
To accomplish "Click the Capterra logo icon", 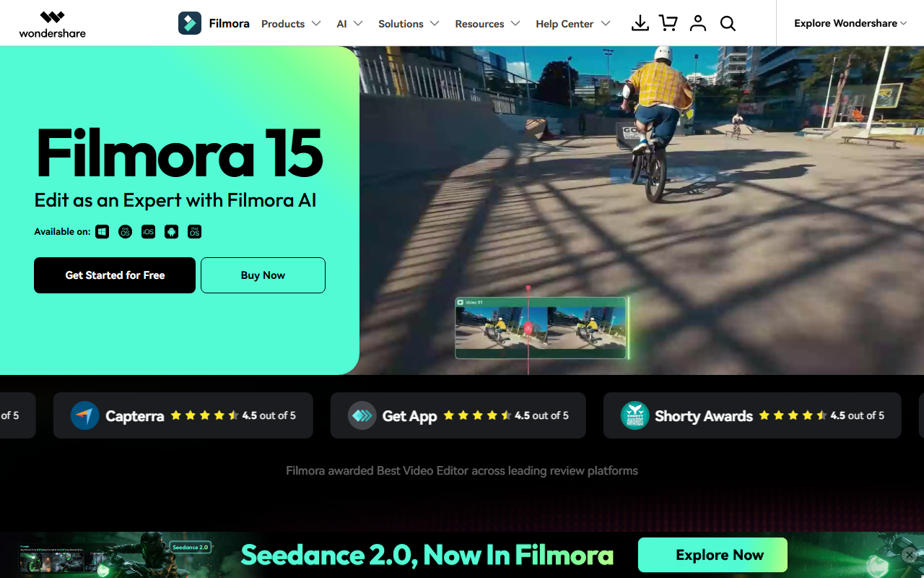I will coord(84,415).
